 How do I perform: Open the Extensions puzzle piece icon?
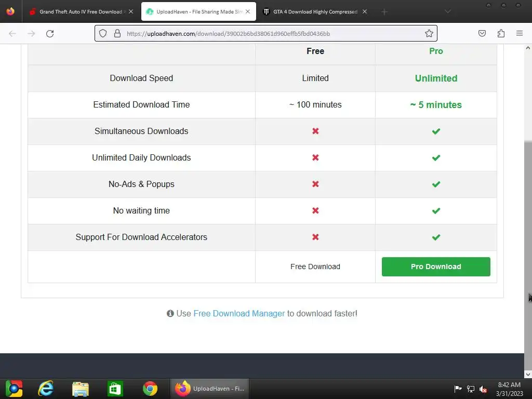(x=501, y=33)
